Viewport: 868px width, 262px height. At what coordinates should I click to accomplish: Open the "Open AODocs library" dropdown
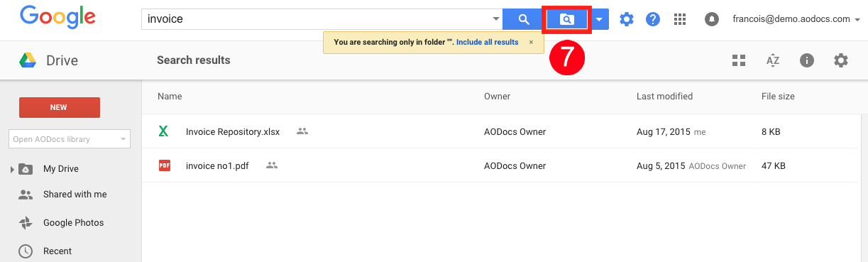69,139
